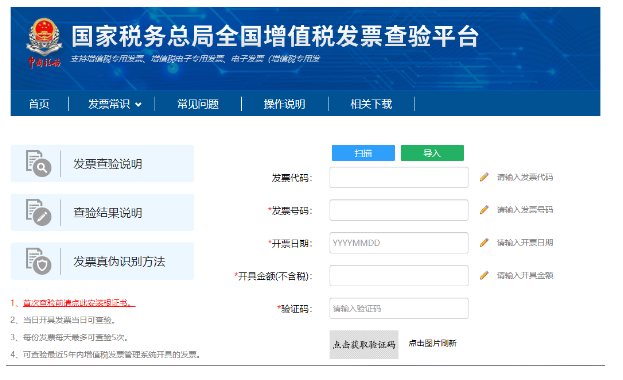The width and height of the screenshot is (623, 380).
Task: Click the national tax emblem logo
Action: coord(44,43)
